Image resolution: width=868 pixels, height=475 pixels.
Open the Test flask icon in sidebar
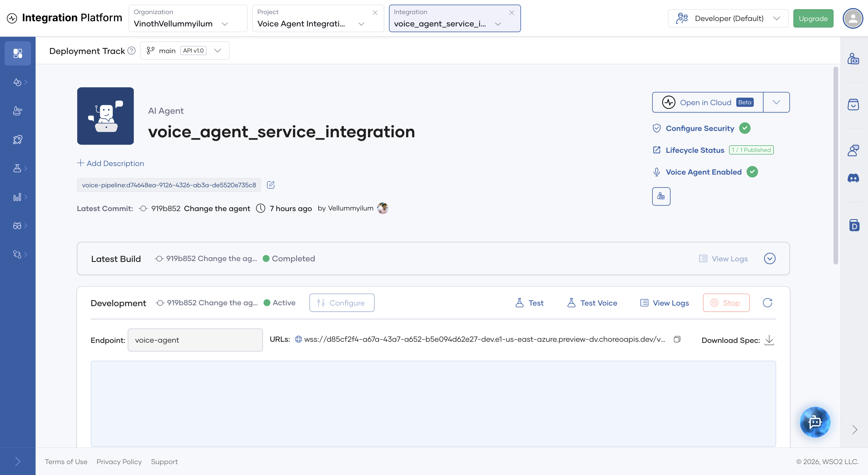(x=18, y=168)
